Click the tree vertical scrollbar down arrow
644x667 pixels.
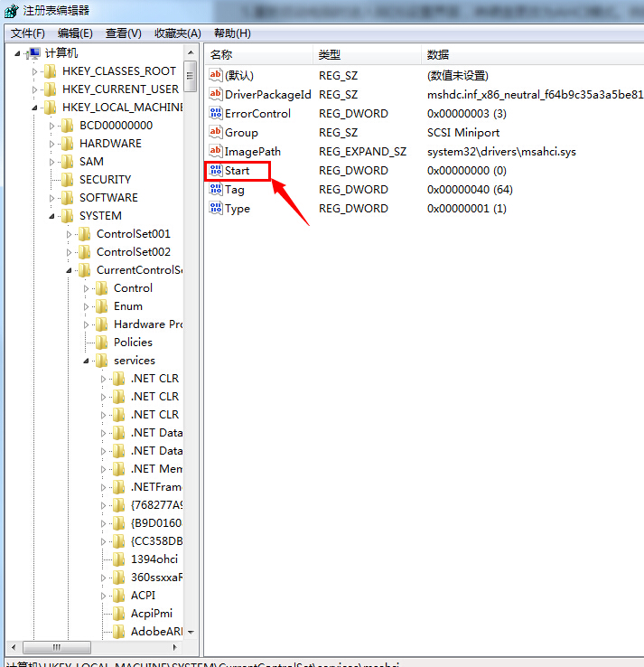pyautogui.click(x=191, y=632)
